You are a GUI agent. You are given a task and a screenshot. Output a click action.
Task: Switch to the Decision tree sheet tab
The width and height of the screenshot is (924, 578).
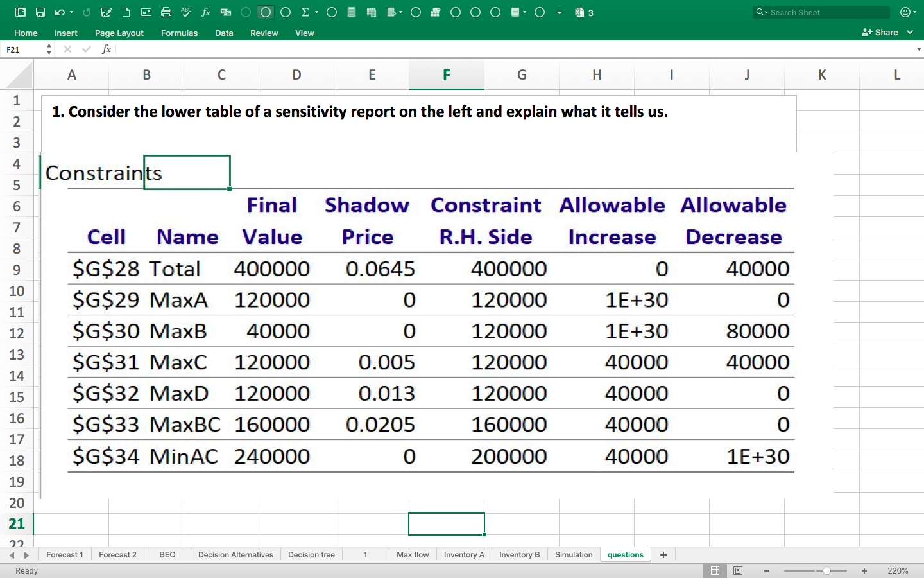pyautogui.click(x=311, y=555)
